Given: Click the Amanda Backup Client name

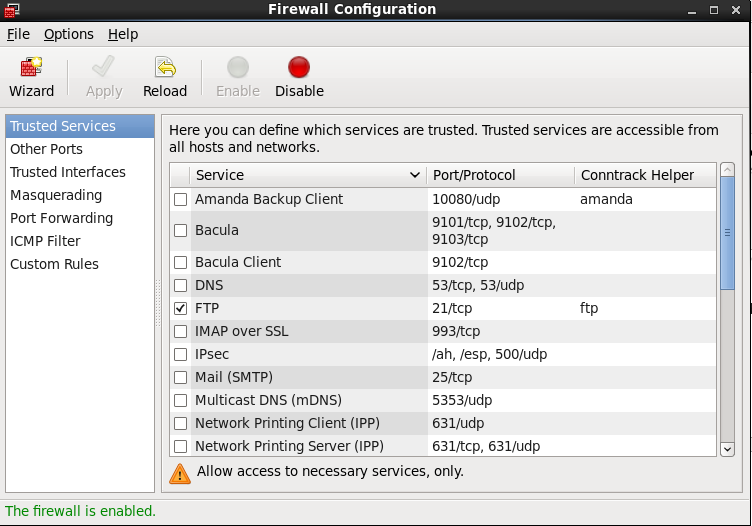Looking at the screenshot, I should [x=269, y=199].
